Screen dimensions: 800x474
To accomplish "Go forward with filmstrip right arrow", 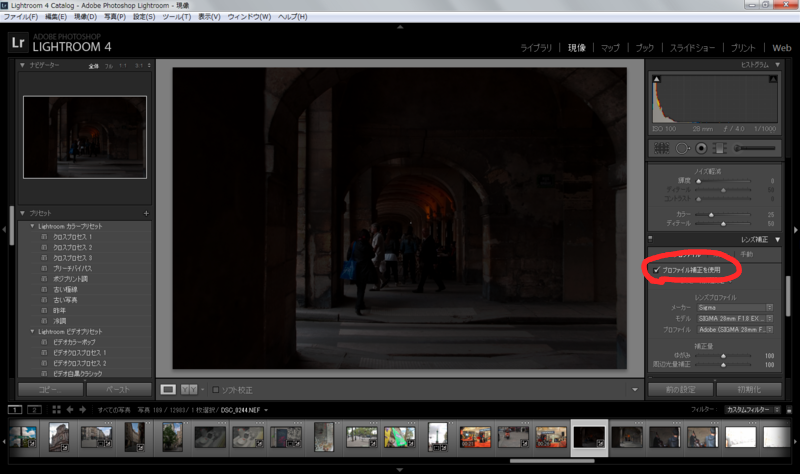I will coord(83,410).
